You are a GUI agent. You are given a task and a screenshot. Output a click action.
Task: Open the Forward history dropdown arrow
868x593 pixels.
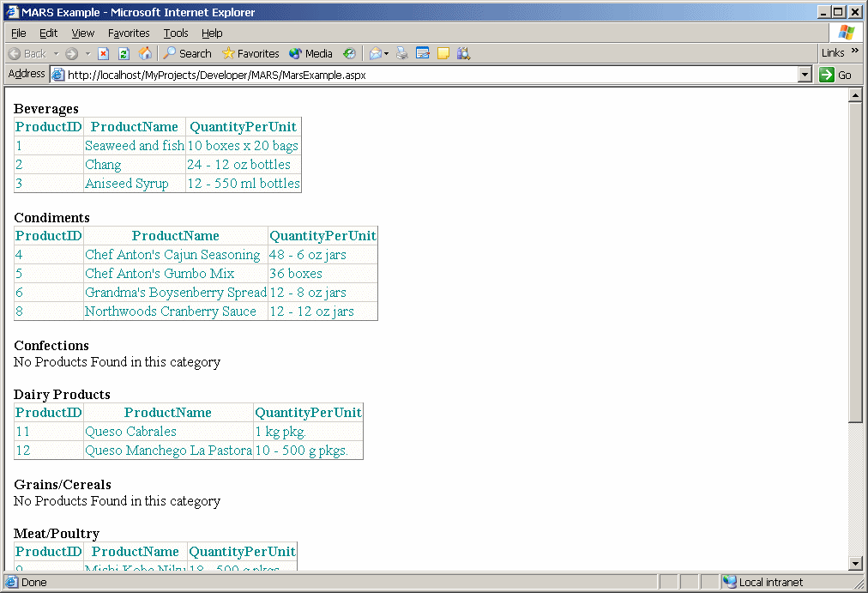pyautogui.click(x=87, y=54)
